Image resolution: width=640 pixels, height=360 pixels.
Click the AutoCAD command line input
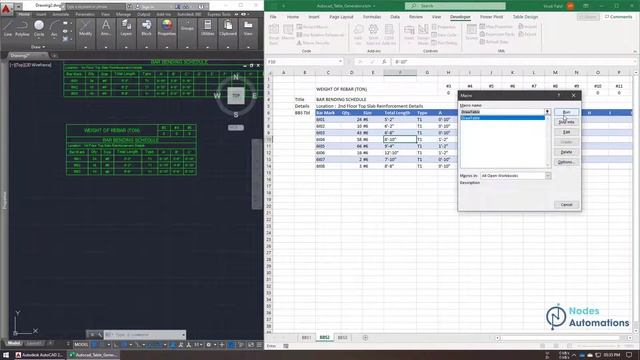[145, 335]
